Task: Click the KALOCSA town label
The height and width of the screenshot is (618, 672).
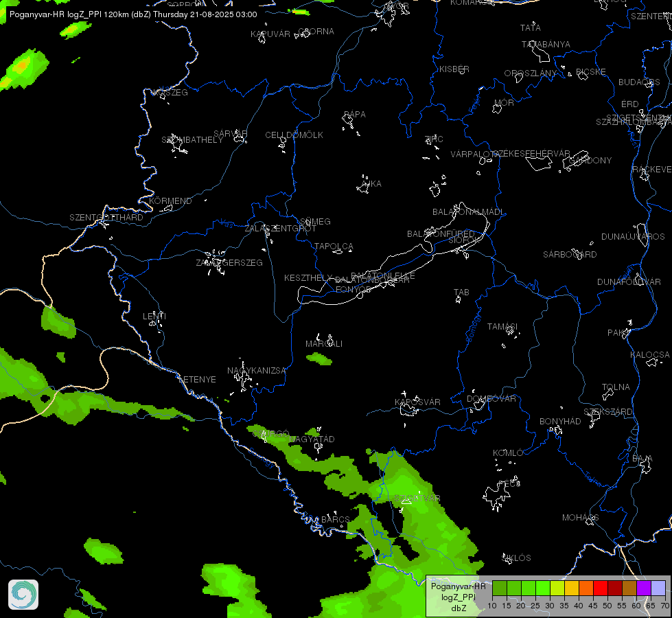Action: 650,355
